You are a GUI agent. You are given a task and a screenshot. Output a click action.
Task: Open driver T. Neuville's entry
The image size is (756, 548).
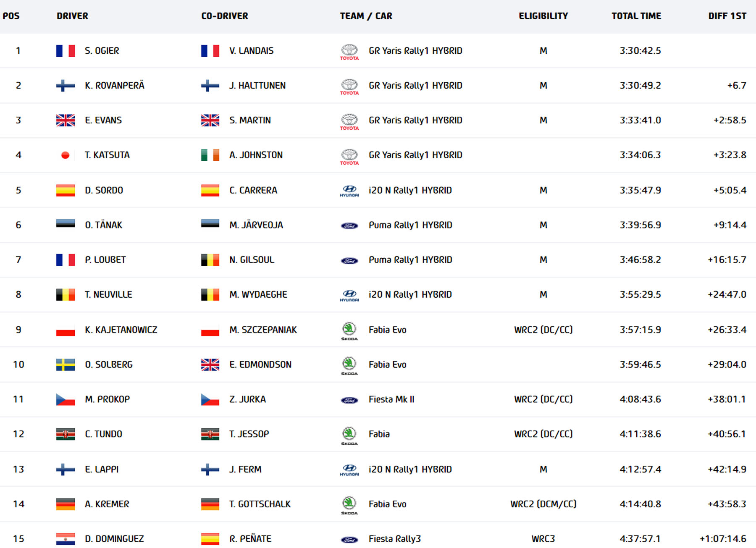[x=108, y=294]
